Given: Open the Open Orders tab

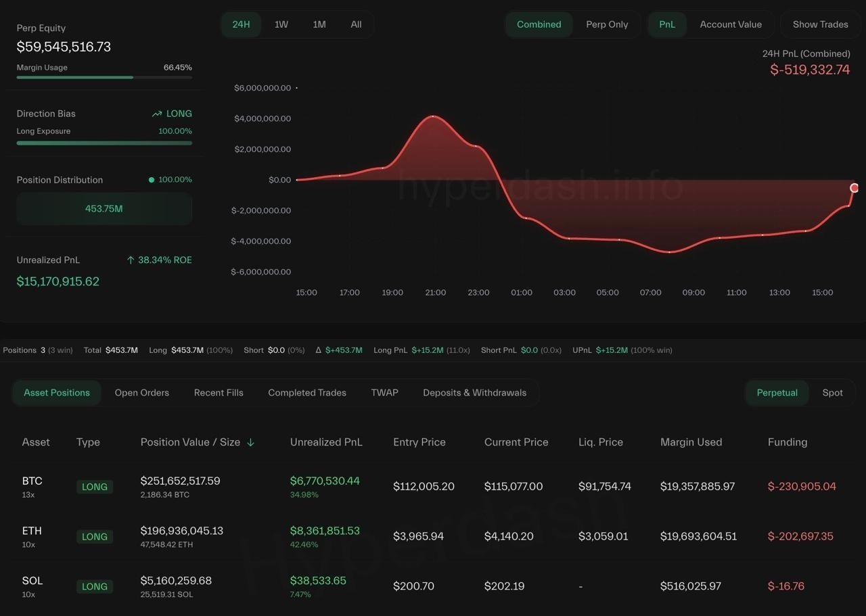Looking at the screenshot, I should pos(141,393).
